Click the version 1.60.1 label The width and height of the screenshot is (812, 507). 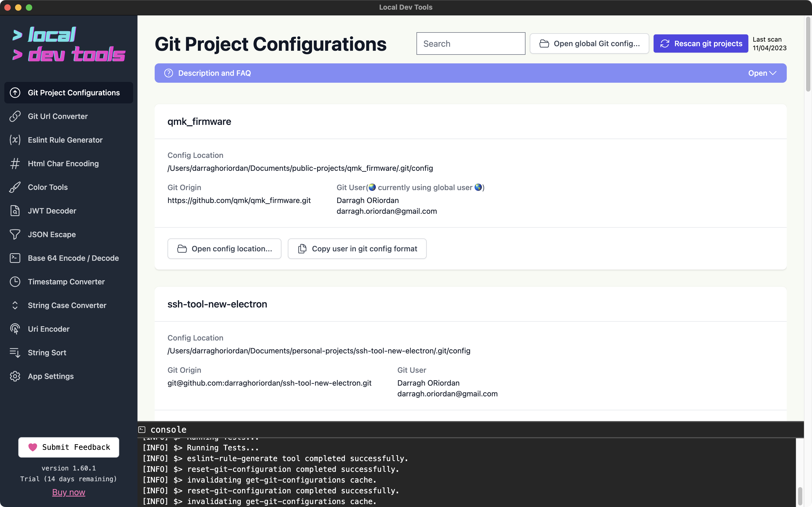click(x=69, y=468)
